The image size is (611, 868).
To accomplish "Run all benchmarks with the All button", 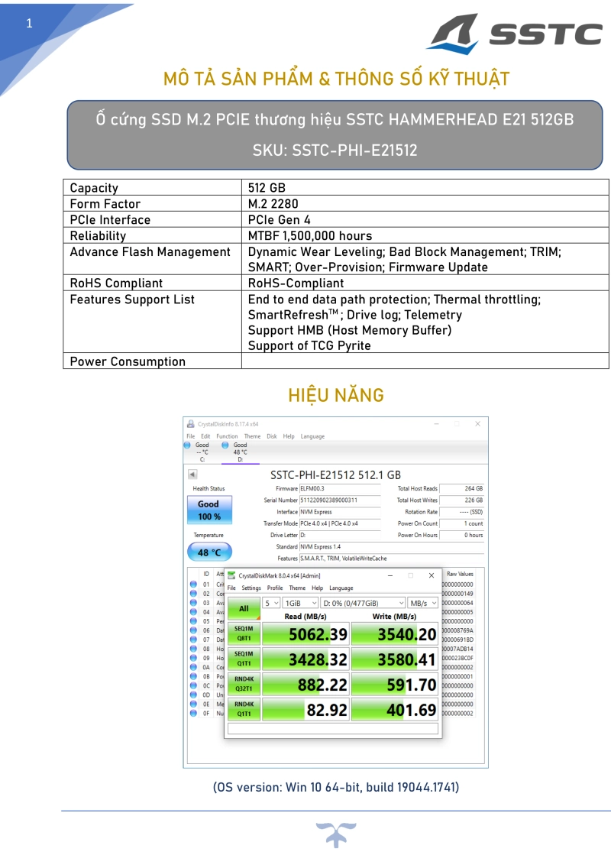I will (245, 607).
